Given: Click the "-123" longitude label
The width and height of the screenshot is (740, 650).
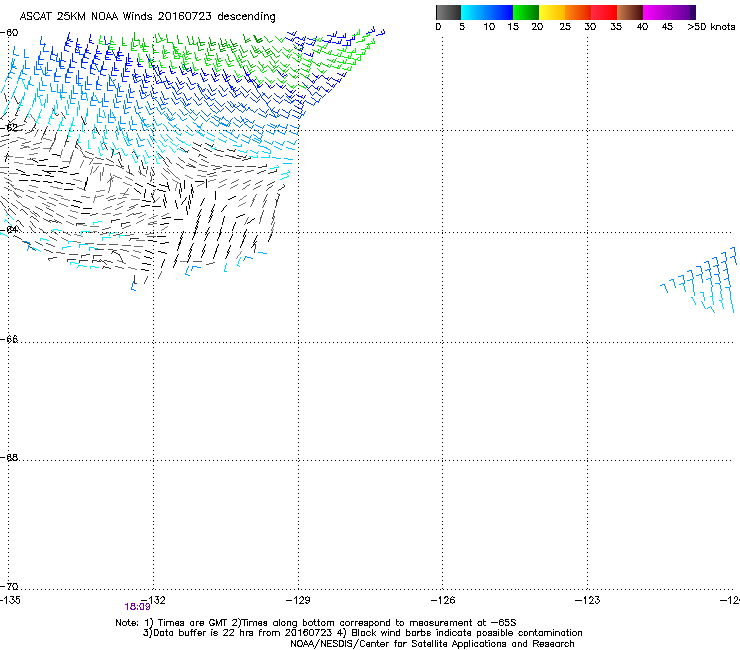Looking at the screenshot, I should tap(588, 600).
